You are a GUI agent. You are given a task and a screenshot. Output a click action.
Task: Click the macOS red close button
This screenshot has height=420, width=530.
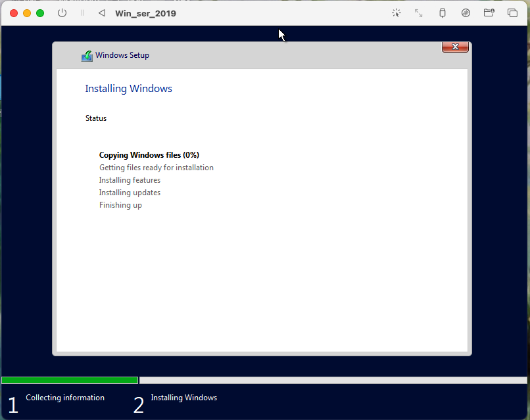(14, 13)
